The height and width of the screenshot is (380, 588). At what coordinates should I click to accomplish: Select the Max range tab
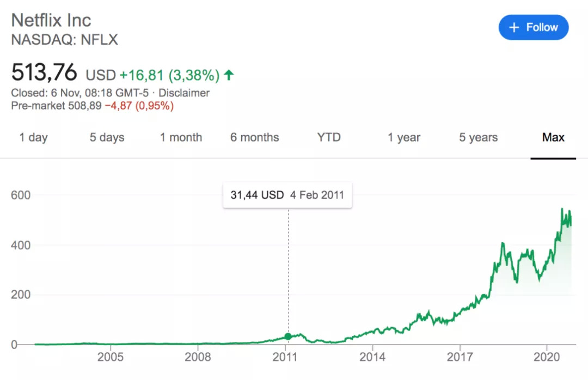[x=553, y=138]
